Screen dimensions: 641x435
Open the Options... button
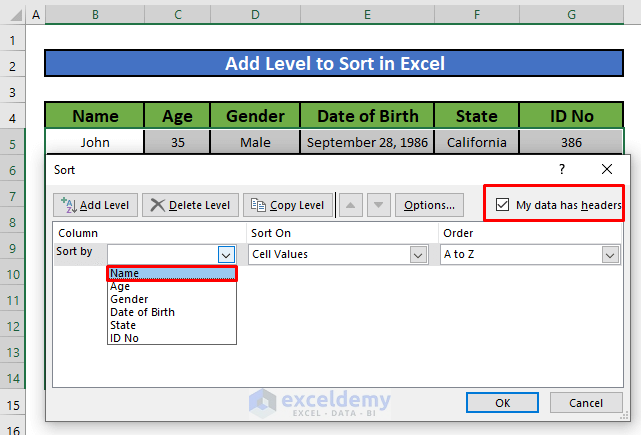tap(429, 205)
